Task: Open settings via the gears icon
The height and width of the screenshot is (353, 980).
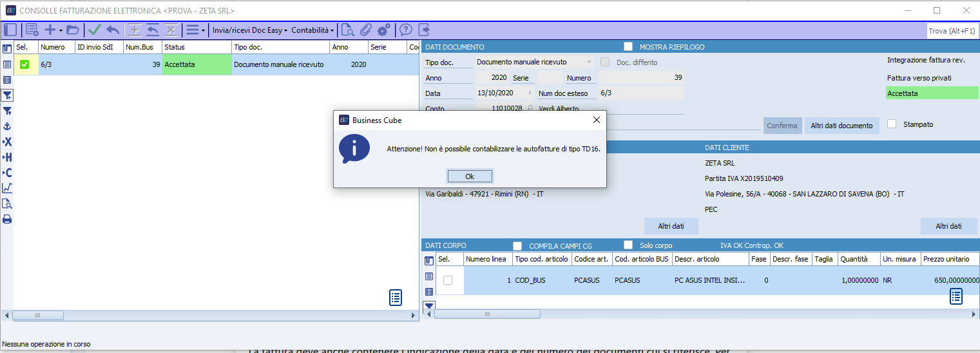Action: tap(384, 30)
